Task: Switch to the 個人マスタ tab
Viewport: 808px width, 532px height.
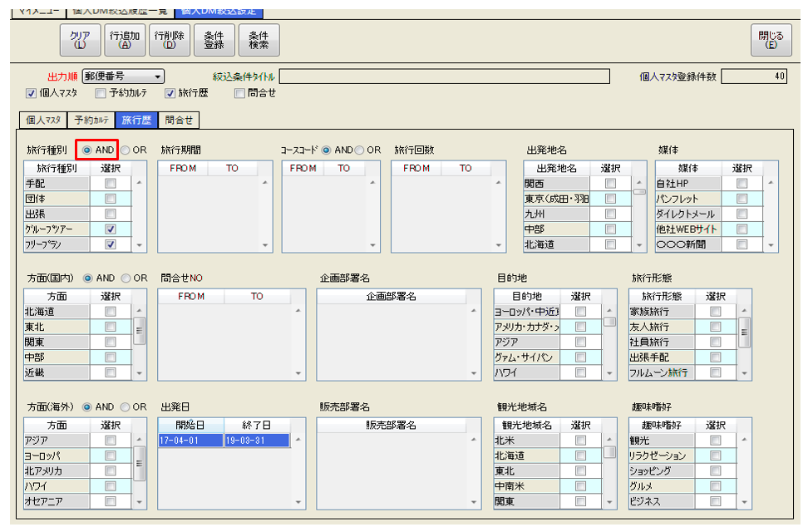Action: [43, 120]
